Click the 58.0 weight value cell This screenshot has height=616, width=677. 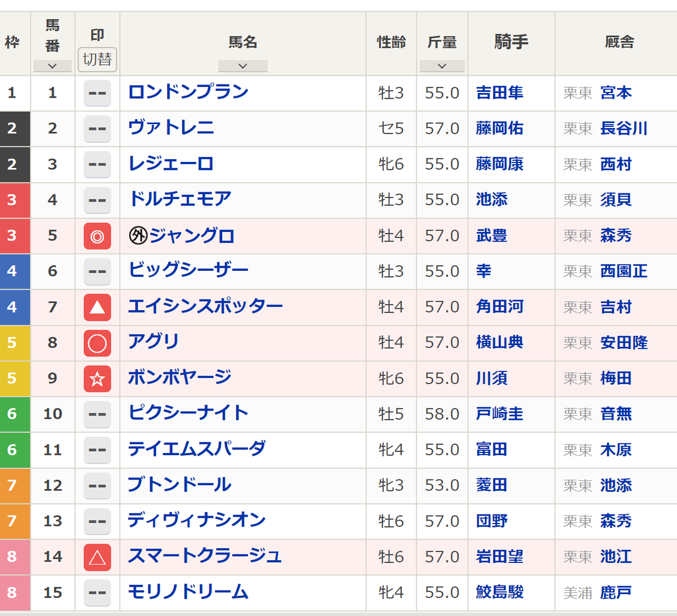442,414
